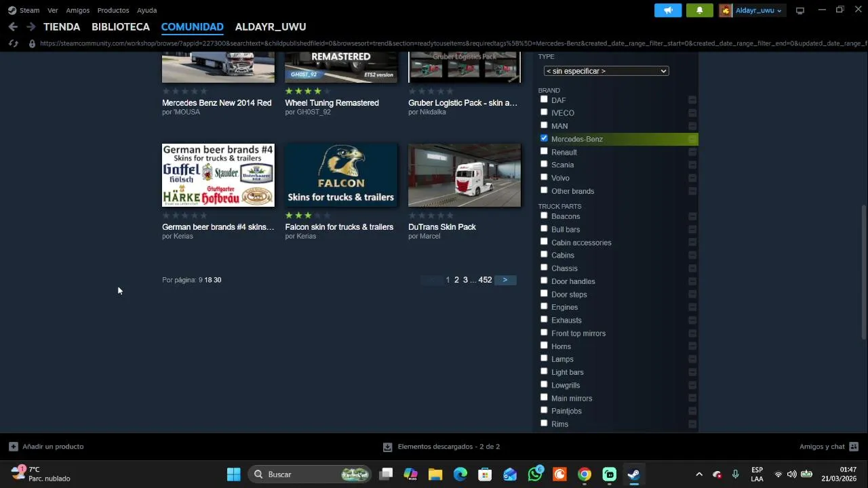This screenshot has width=868, height=488.
Task: Exclude Paintjobs using its minus icon
Action: [x=692, y=411]
